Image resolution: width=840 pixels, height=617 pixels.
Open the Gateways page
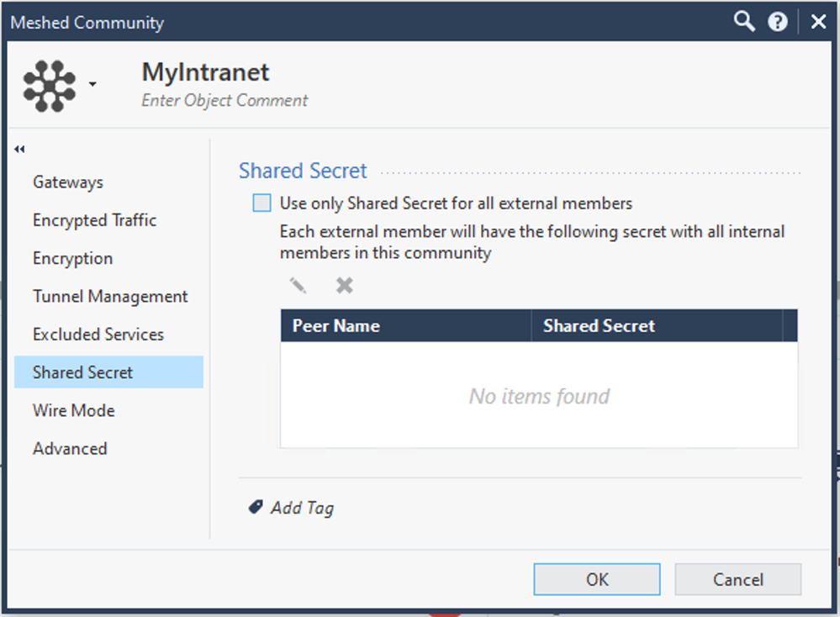(x=68, y=182)
